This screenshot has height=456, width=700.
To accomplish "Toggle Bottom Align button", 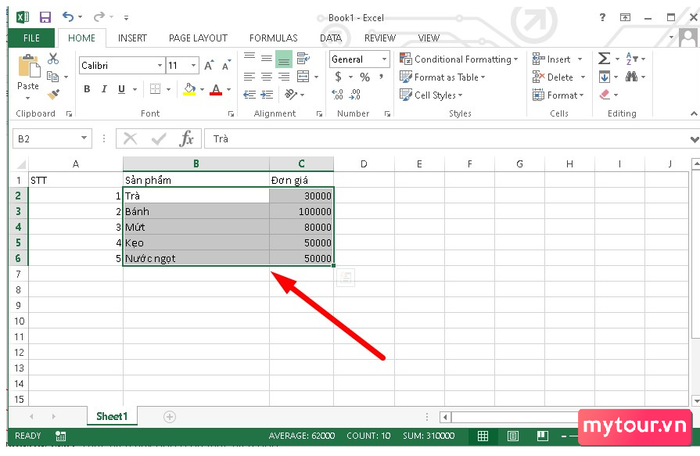I will (x=283, y=59).
